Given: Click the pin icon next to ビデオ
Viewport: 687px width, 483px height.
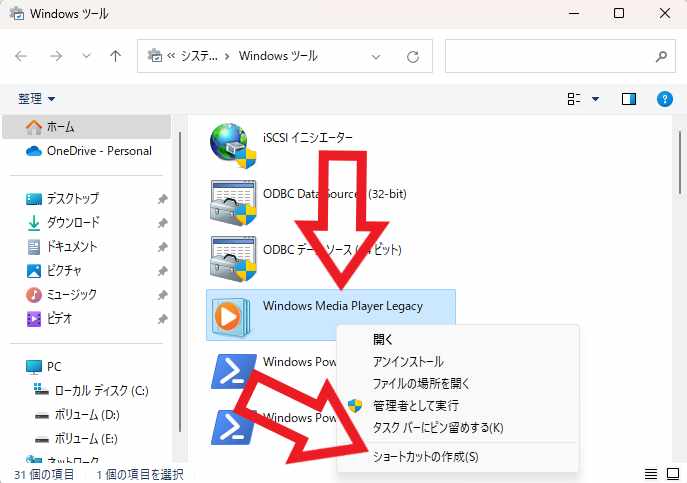Looking at the screenshot, I should tap(163, 319).
